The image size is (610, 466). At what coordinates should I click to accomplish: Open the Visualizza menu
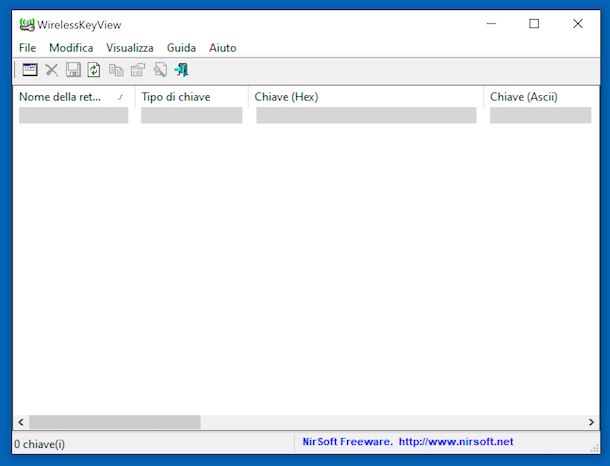[x=130, y=48]
